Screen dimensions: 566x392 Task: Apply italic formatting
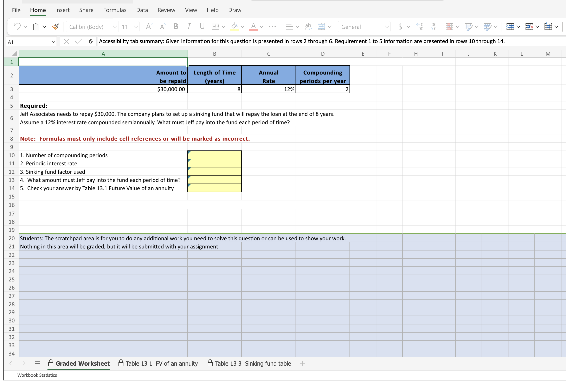point(189,27)
